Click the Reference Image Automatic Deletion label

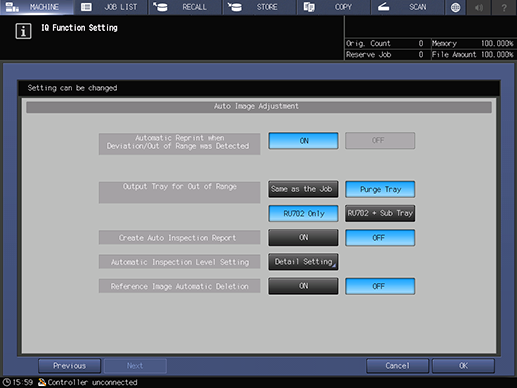coord(179,286)
